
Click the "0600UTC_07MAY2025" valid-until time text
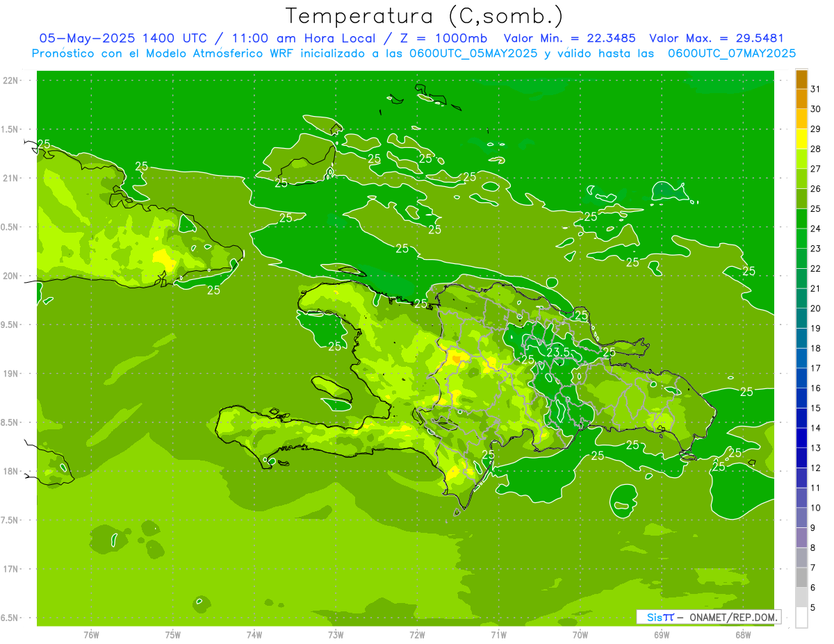coord(731,53)
